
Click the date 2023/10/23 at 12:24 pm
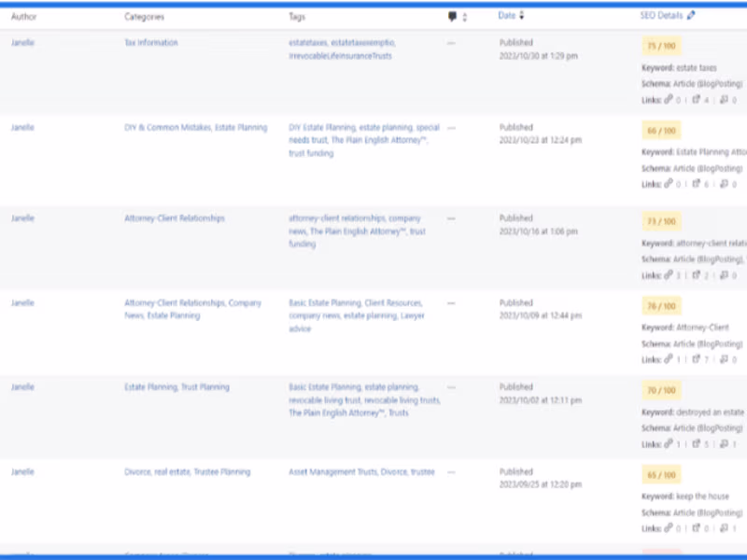pos(541,140)
